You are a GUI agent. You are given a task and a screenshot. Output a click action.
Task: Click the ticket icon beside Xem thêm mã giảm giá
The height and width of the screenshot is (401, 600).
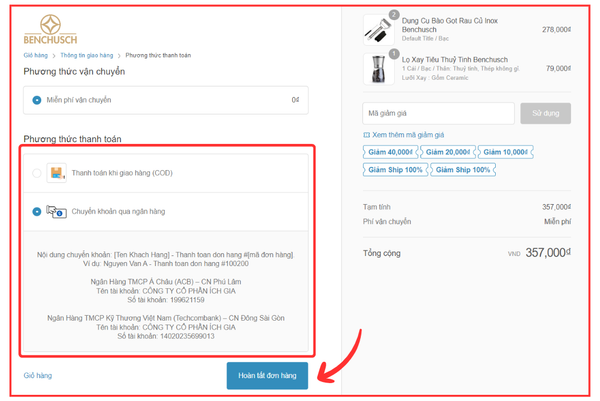point(367,135)
